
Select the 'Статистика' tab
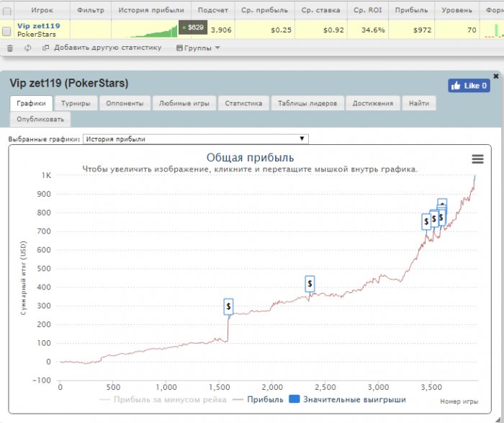click(x=243, y=104)
